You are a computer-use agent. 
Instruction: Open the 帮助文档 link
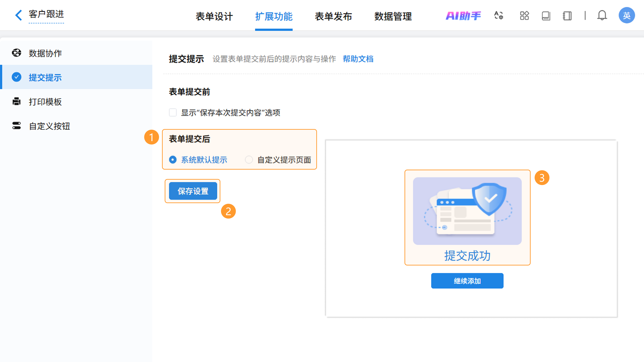point(358,59)
